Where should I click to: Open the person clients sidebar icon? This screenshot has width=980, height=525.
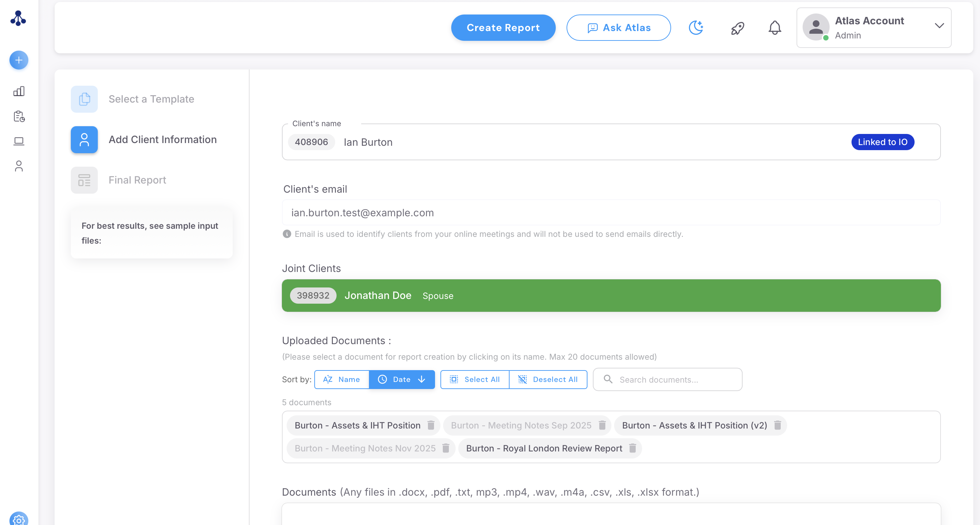point(19,166)
